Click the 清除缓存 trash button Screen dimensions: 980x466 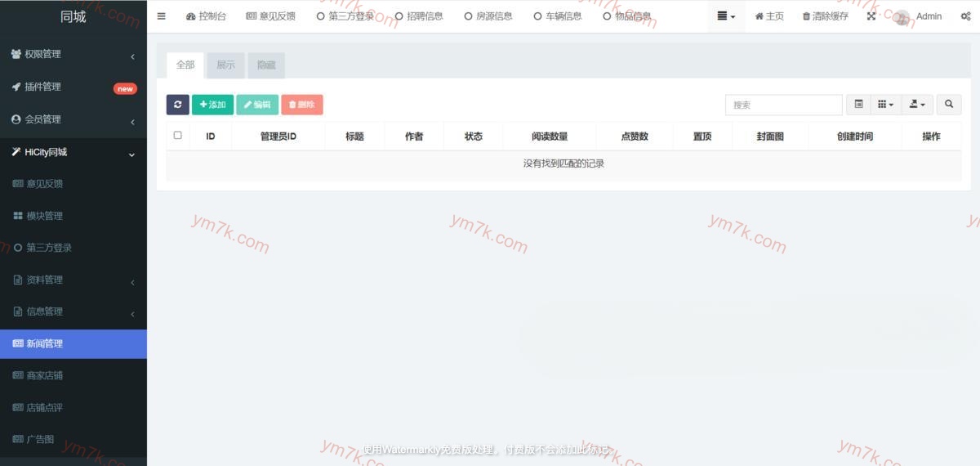point(825,16)
